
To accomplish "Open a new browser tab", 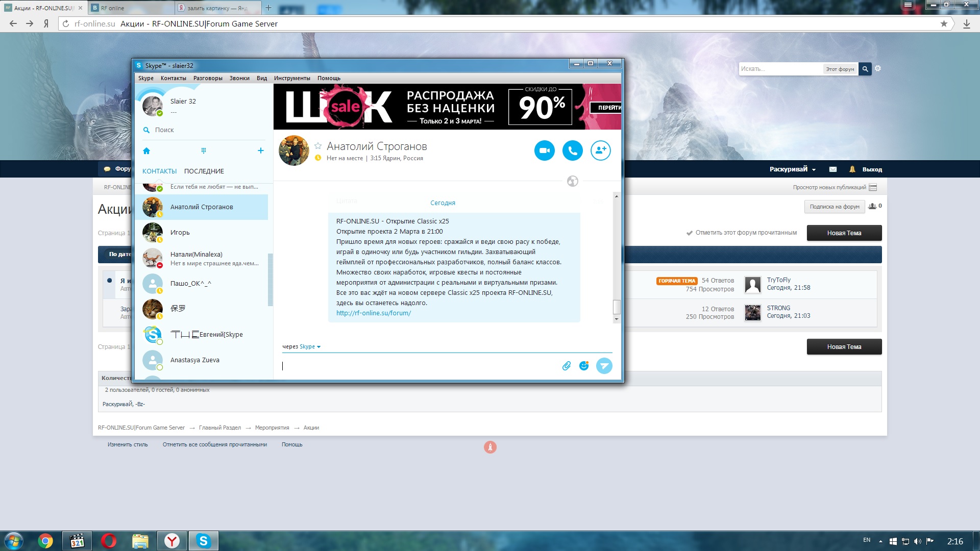I will coord(268,8).
